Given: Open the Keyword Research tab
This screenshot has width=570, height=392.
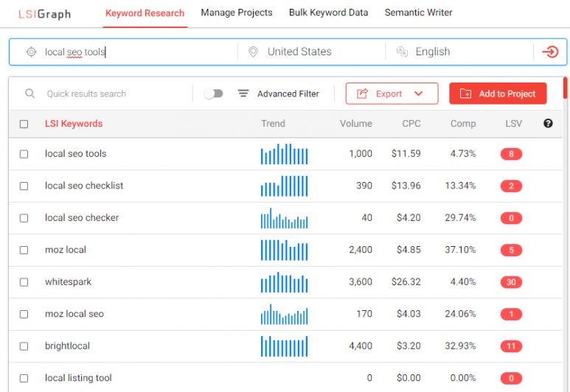Looking at the screenshot, I should pyautogui.click(x=145, y=13).
